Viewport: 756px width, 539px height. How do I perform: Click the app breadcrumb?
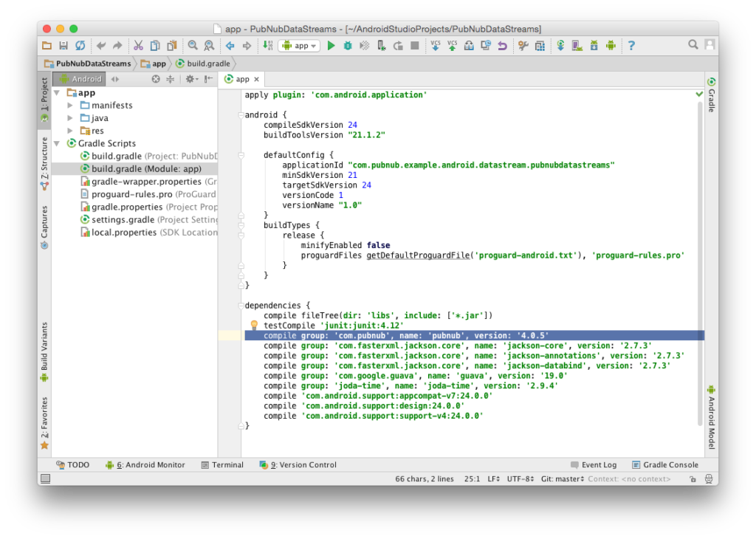(x=154, y=63)
